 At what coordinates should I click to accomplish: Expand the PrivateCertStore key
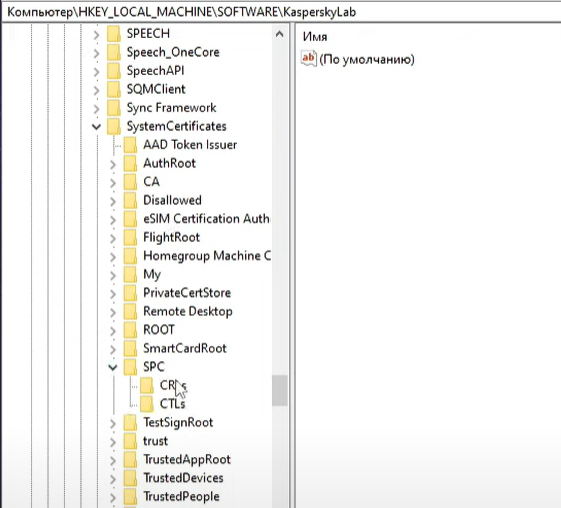[113, 294]
